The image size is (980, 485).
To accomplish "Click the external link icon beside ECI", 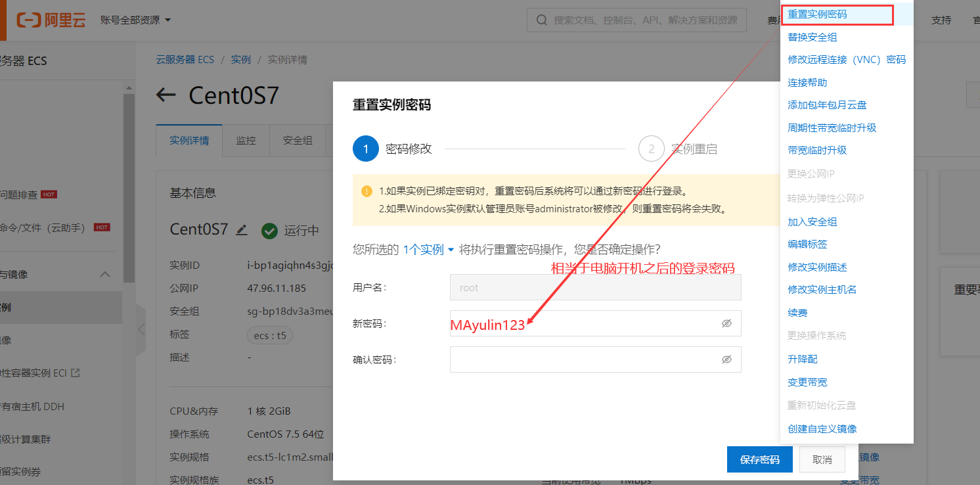I will click(x=76, y=373).
